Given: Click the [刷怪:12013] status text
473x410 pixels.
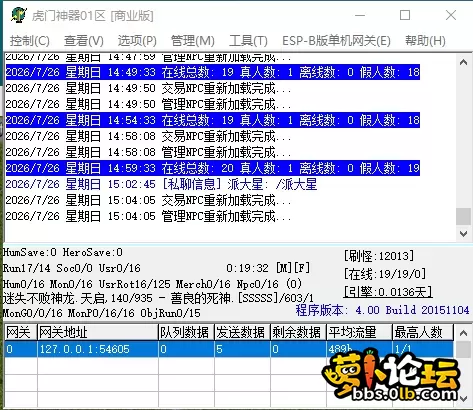Looking at the screenshot, I should 379,256.
